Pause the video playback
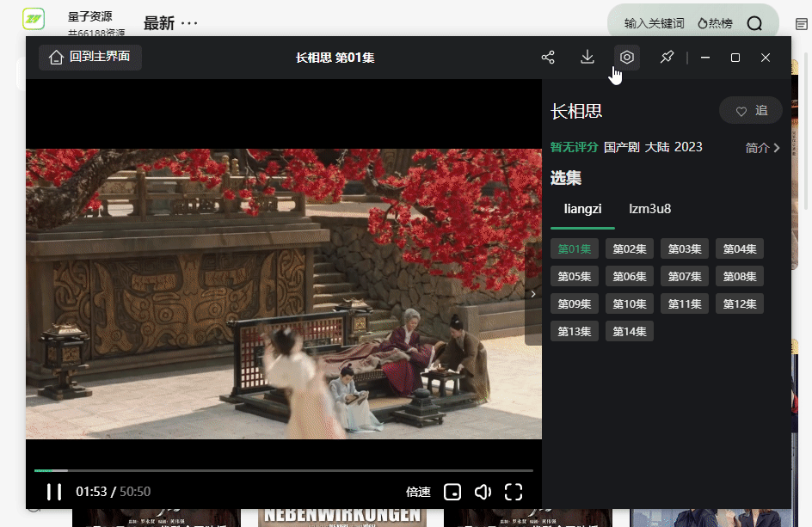This screenshot has height=527, width=812. pos(54,492)
